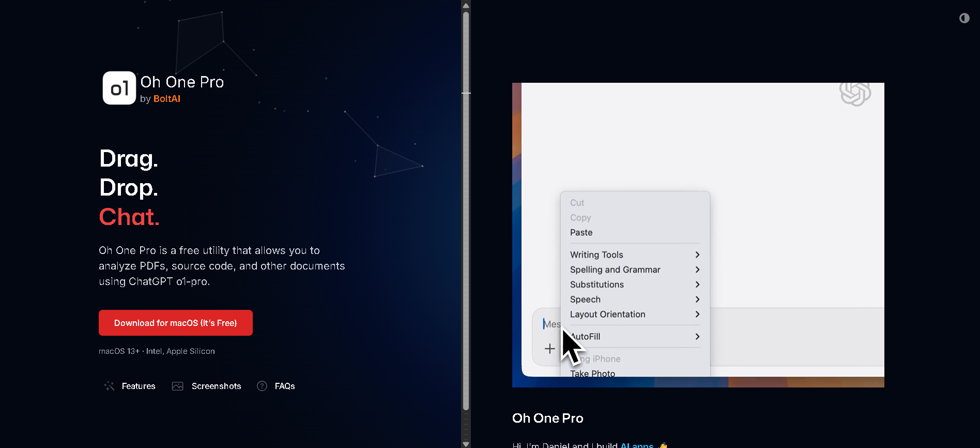Click the Oh One Pro o1 logo icon

point(119,88)
